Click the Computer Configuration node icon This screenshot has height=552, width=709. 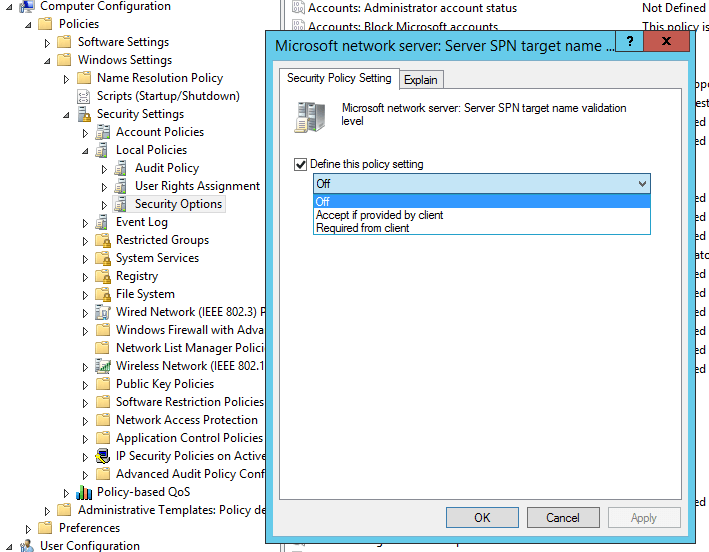pos(27,5)
